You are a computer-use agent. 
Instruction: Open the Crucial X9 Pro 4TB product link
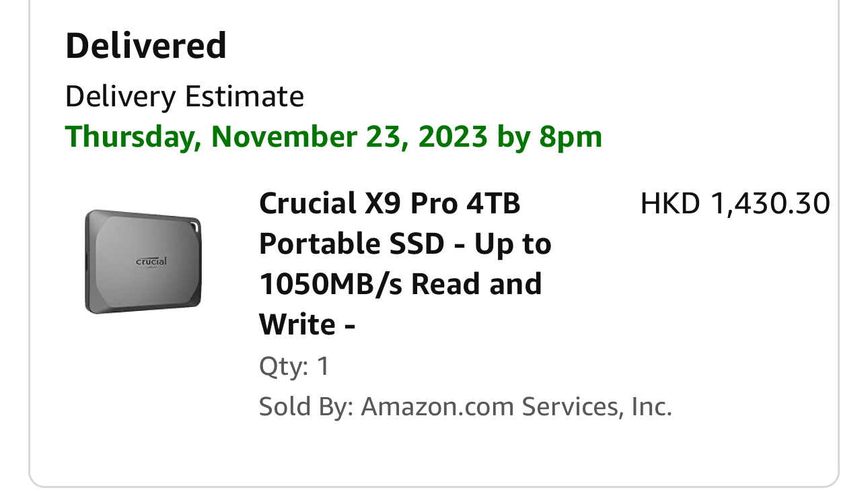point(404,263)
